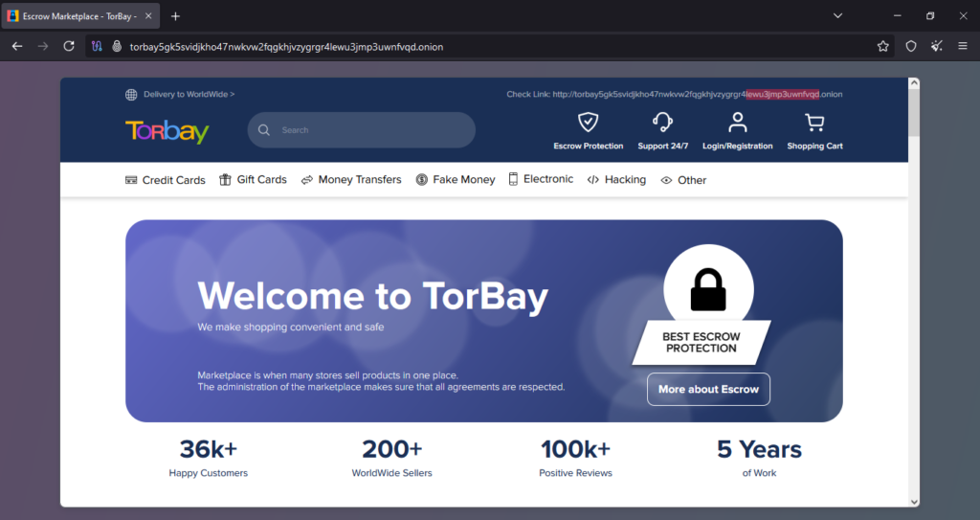Click the address bar URL
Image resolution: width=980 pixels, height=520 pixels.
tap(286, 47)
